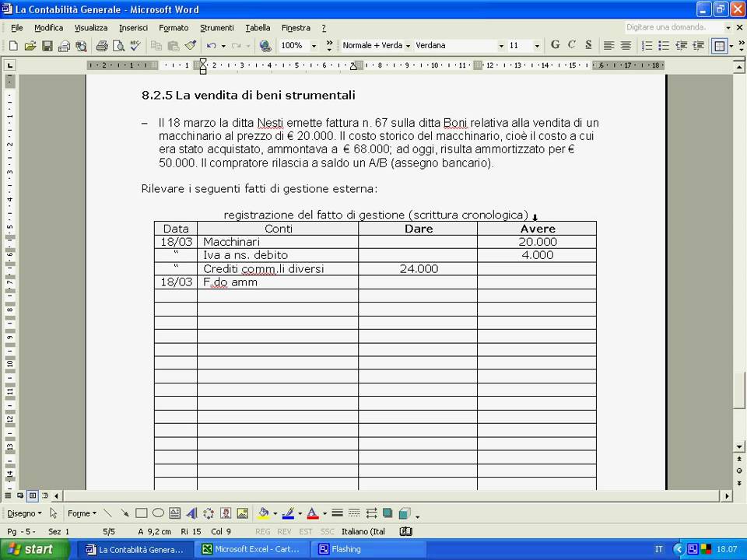Open the File menu
747x560 pixels.
tap(16, 28)
